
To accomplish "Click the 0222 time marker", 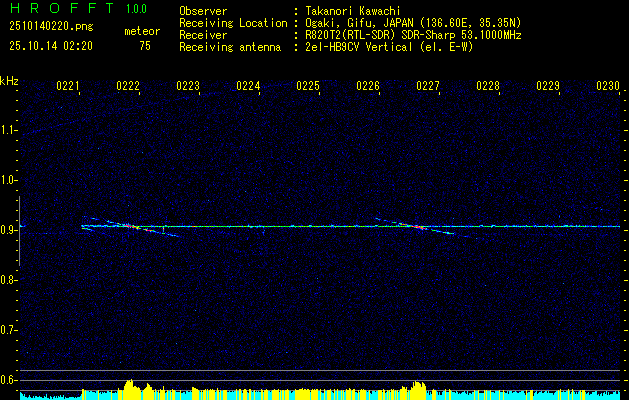I will [128, 86].
